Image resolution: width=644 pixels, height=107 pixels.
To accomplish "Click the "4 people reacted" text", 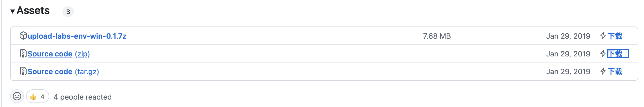I will 83,97.
